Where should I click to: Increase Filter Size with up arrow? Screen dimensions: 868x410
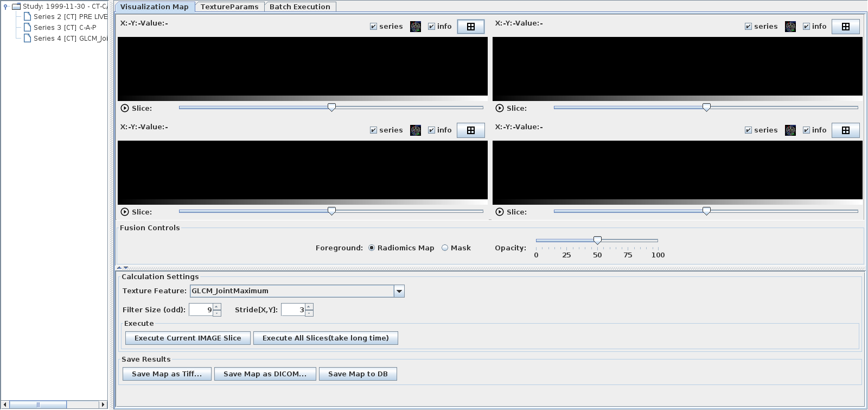coord(217,307)
